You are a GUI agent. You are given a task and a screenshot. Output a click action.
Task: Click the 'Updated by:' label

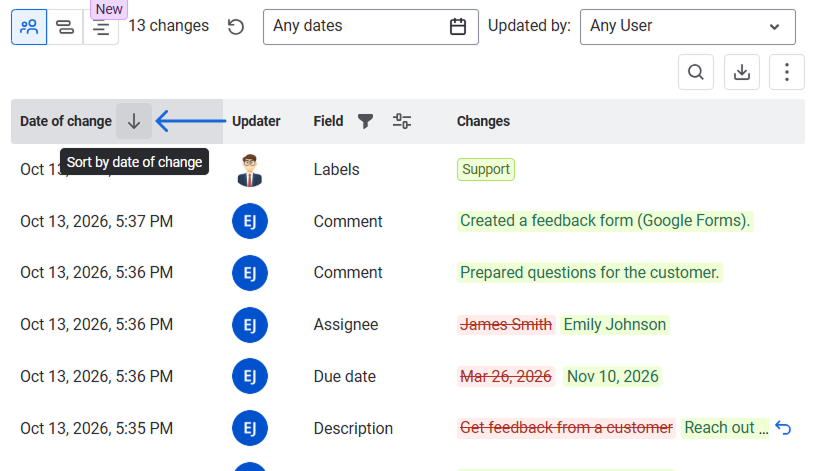529,26
